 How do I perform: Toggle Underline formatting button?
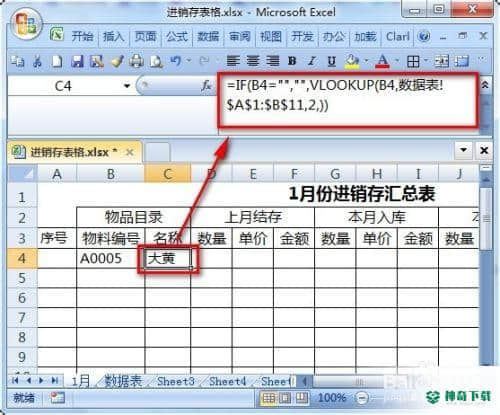coord(331,61)
